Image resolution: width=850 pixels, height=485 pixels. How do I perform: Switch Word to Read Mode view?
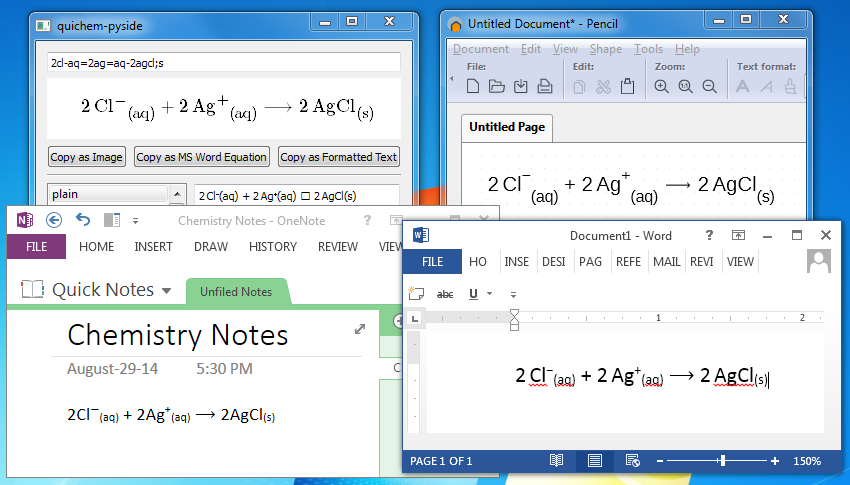pos(556,461)
